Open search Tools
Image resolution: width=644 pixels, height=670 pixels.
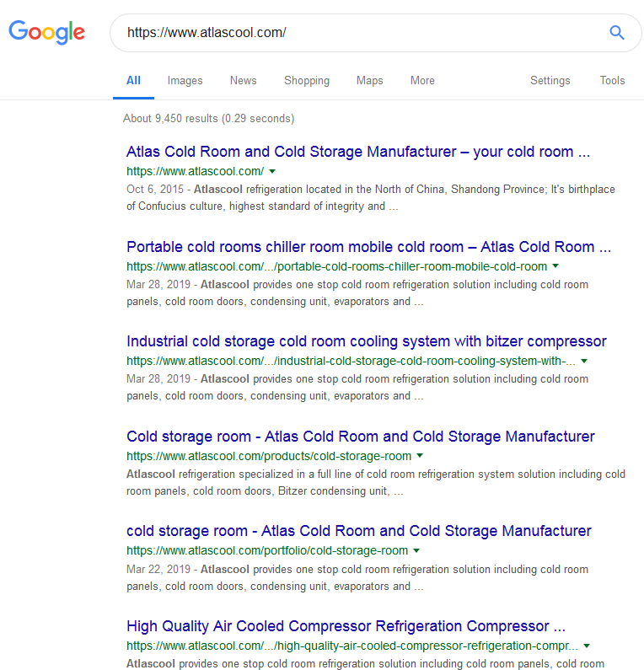click(x=612, y=81)
